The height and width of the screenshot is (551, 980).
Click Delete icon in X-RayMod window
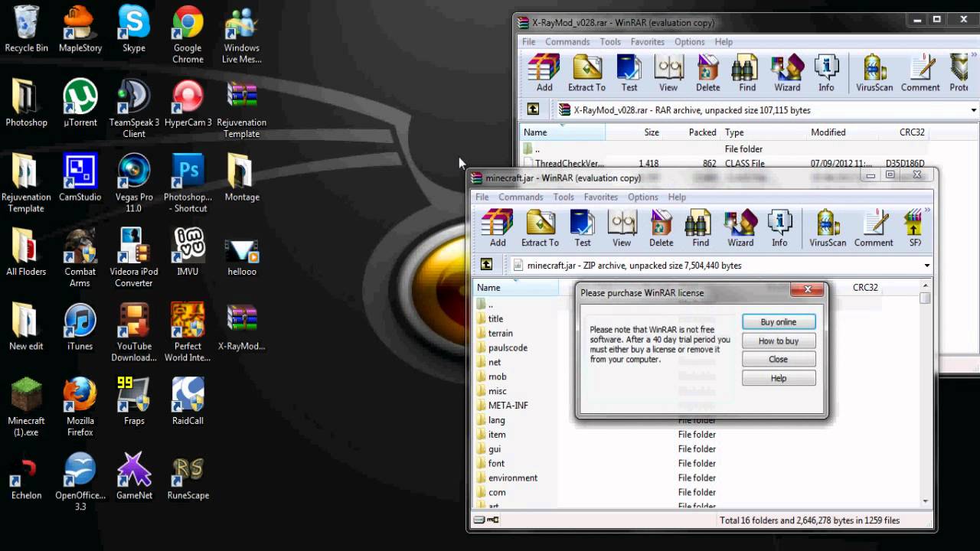tap(708, 73)
